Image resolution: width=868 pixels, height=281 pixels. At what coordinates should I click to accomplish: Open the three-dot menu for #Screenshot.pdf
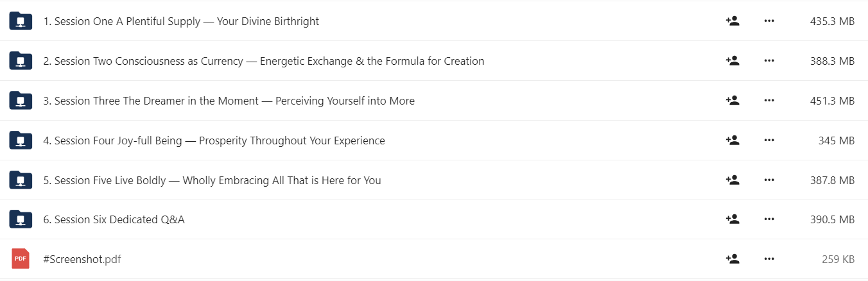(x=769, y=259)
